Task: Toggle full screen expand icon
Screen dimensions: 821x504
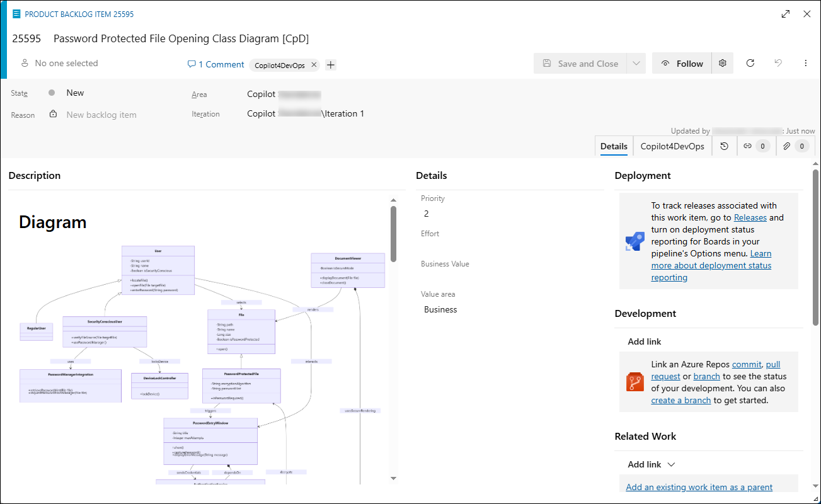Action: 786,14
